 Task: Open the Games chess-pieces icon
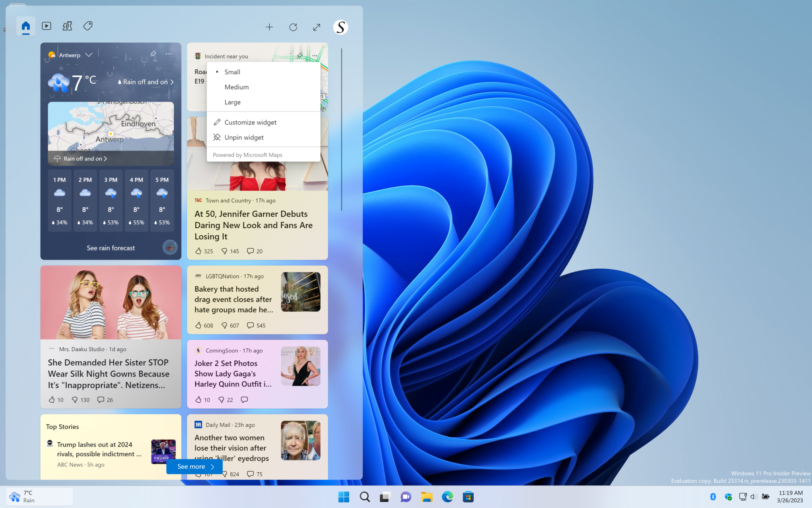(x=67, y=26)
